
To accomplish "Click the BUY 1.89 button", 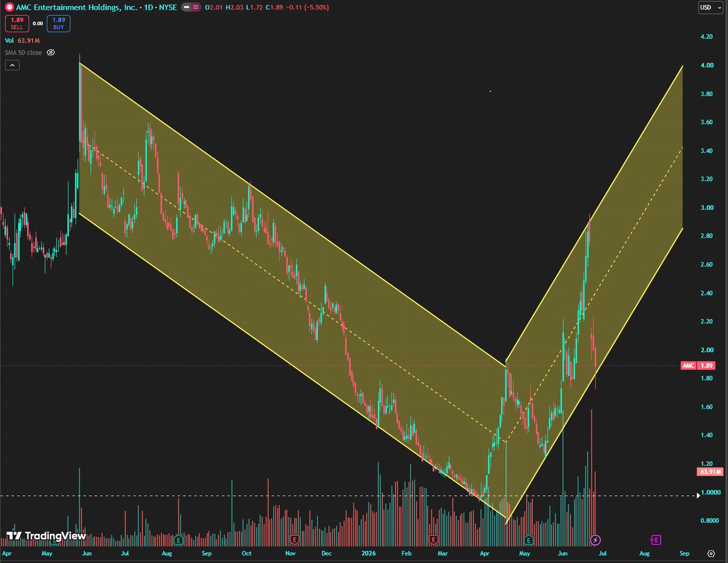I will pyautogui.click(x=60, y=24).
